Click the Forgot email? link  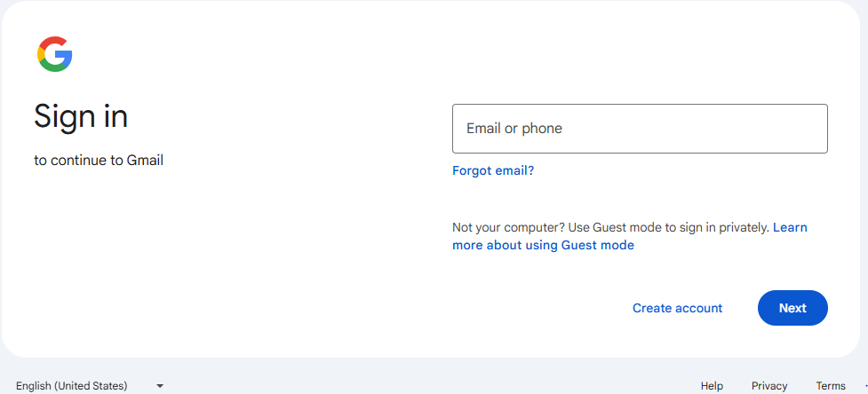point(493,170)
